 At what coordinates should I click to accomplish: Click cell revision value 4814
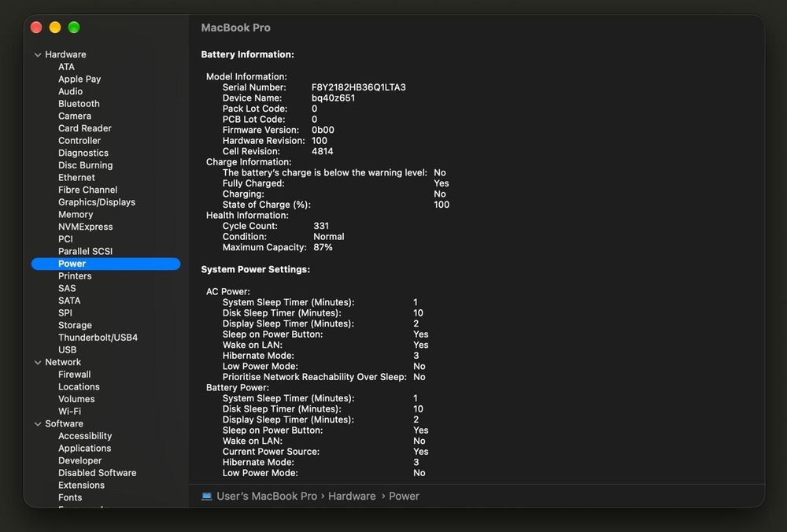[322, 151]
